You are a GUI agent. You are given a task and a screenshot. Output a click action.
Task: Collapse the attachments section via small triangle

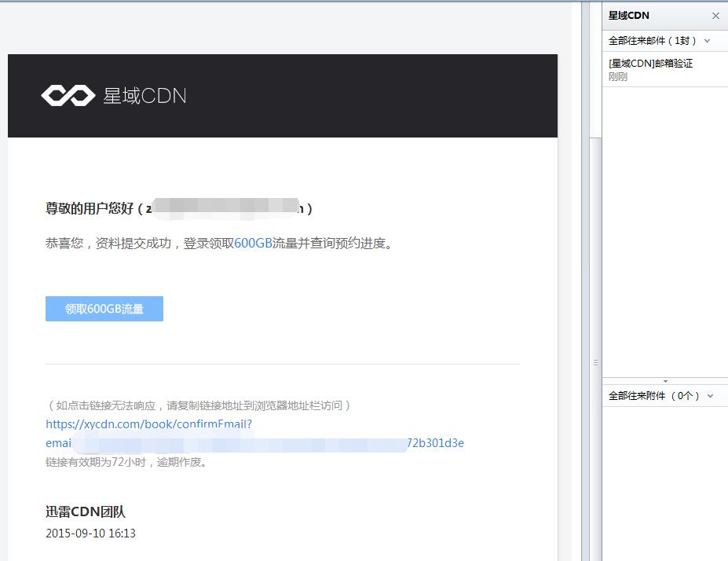click(x=665, y=381)
